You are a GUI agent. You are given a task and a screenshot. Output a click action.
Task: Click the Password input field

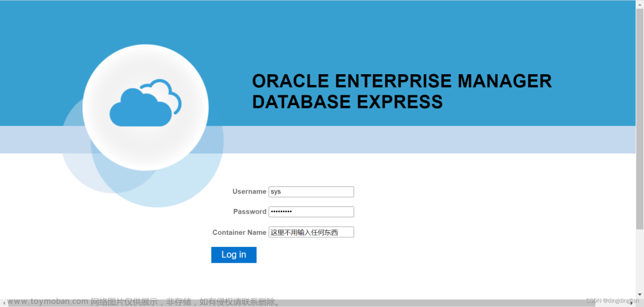pyautogui.click(x=311, y=212)
